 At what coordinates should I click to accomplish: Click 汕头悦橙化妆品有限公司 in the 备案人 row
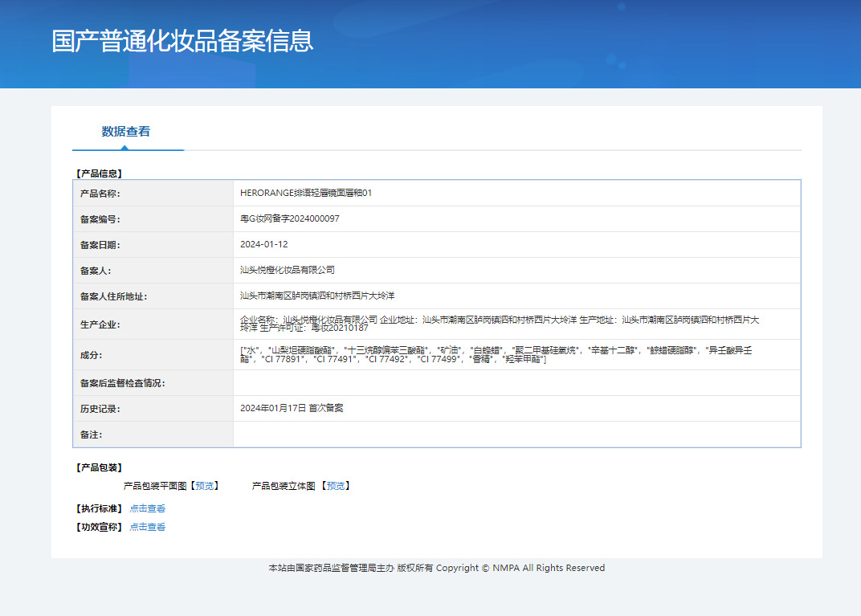(287, 270)
